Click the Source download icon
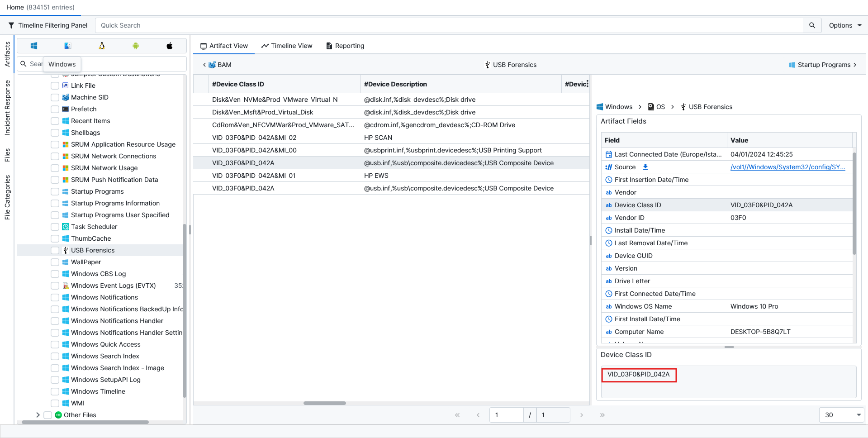This screenshot has width=868, height=438. [645, 167]
